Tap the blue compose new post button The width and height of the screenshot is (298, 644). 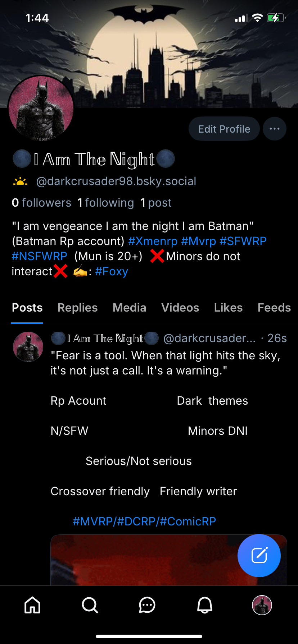(x=259, y=555)
